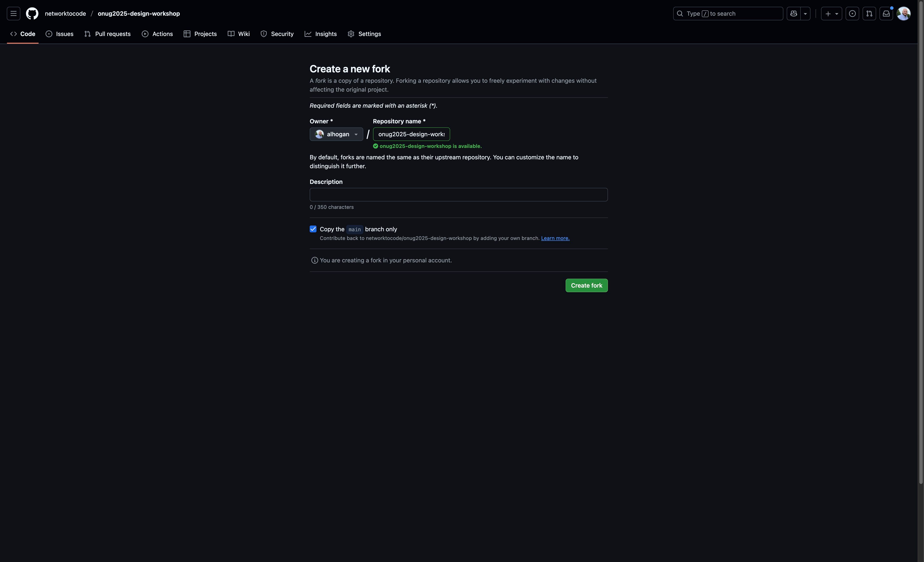Expand the Copilot dropdown arrow
This screenshot has width=924, height=562.
point(805,14)
